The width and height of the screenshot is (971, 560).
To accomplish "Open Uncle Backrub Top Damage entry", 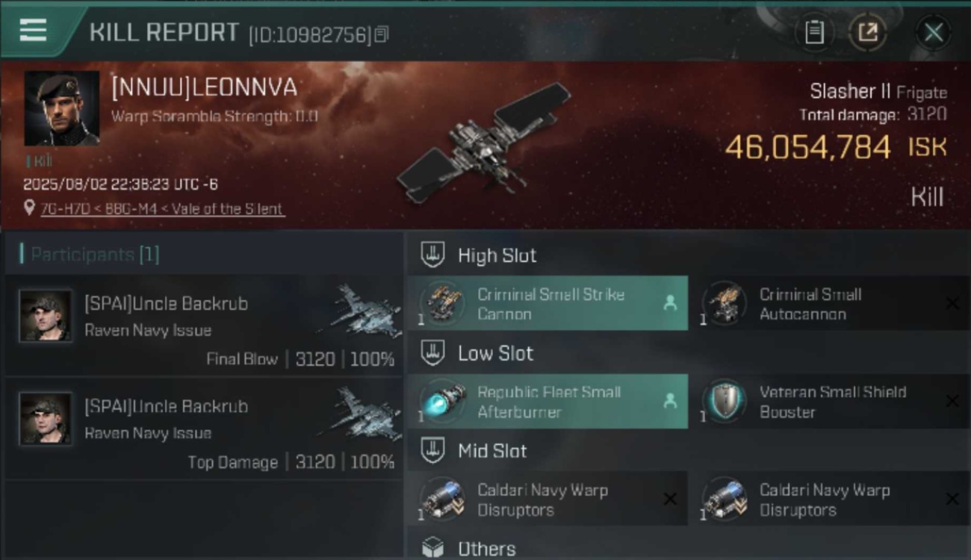I will click(x=204, y=428).
